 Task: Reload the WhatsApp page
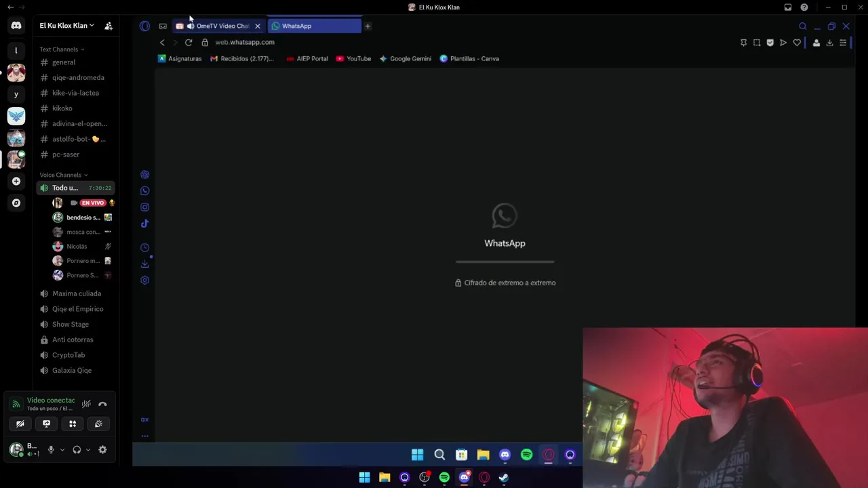[189, 42]
